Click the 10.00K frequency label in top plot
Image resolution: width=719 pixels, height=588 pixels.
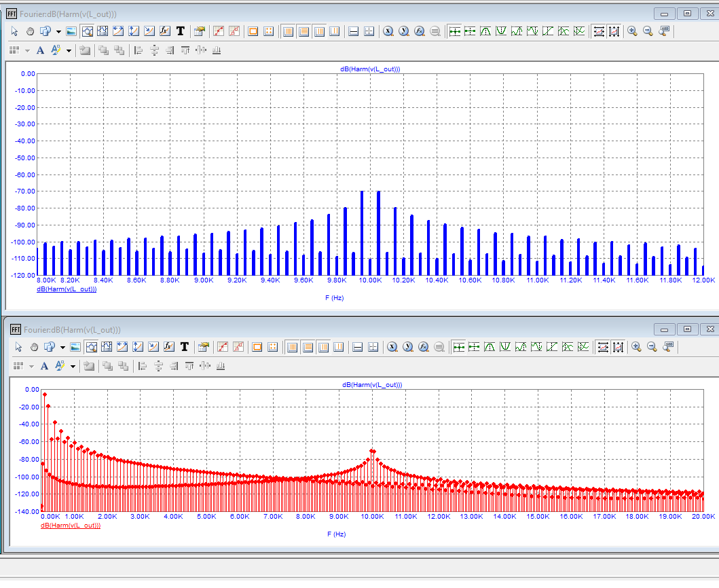(370, 280)
